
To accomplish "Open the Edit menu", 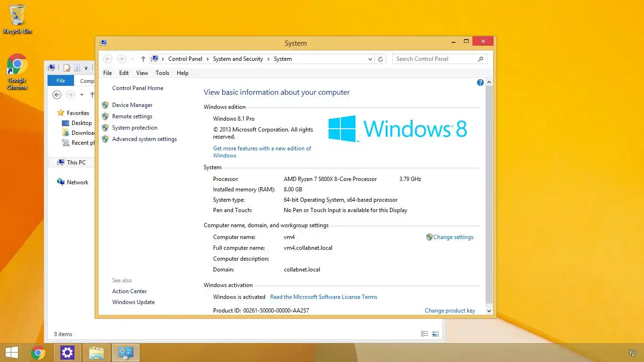I will pos(124,73).
